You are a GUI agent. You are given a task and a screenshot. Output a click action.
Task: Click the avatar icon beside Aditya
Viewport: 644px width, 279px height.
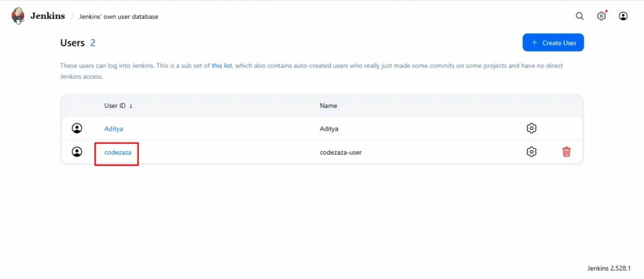[77, 128]
